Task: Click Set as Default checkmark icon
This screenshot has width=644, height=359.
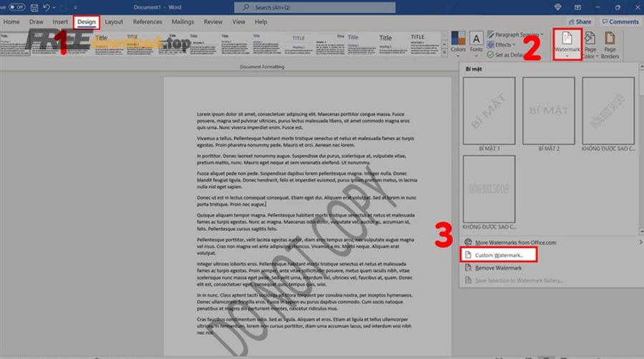Action: (490, 54)
